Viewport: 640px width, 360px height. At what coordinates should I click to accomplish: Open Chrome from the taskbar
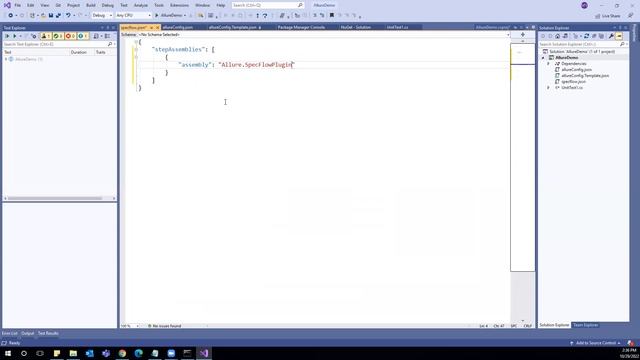[x=122, y=353]
